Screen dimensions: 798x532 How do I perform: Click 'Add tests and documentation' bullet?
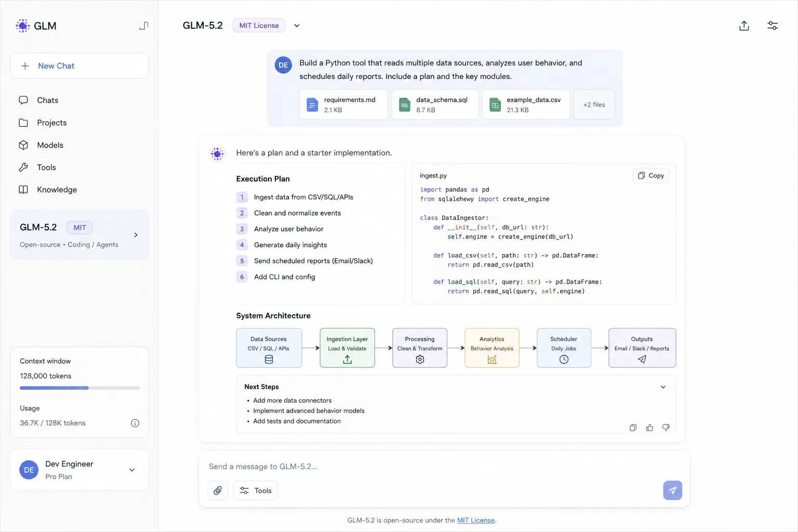297,421
